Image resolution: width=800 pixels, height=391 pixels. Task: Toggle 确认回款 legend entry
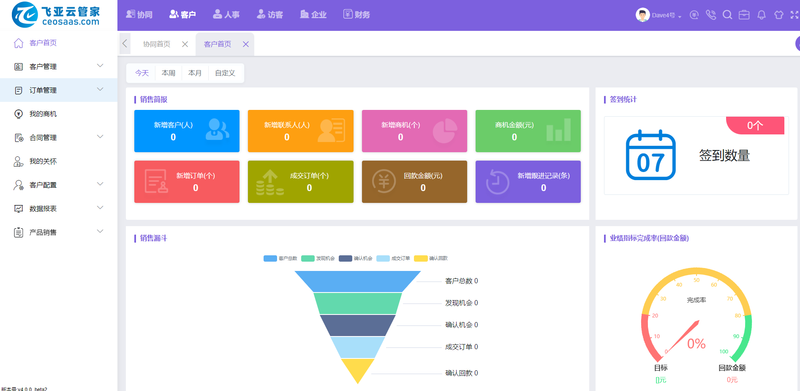tap(431, 258)
